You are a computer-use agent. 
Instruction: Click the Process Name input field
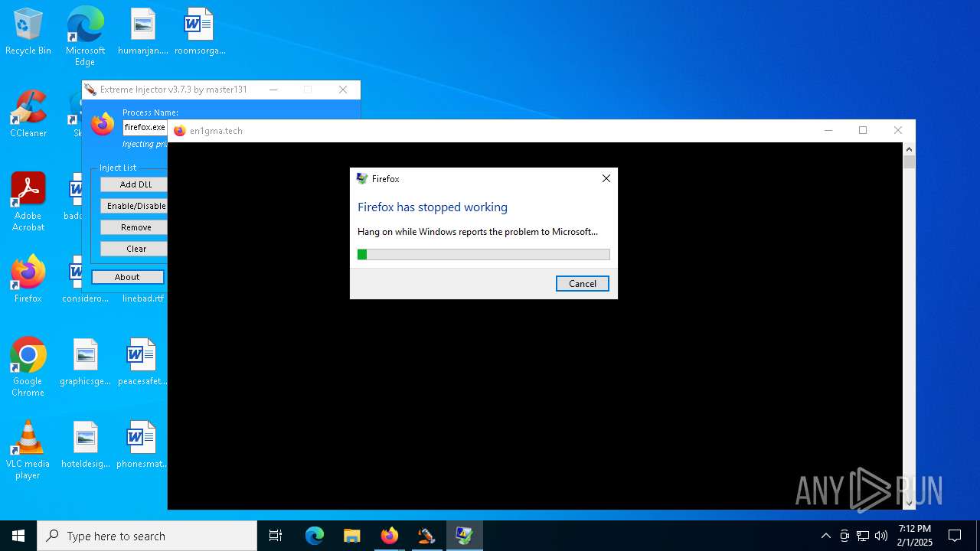click(x=145, y=127)
